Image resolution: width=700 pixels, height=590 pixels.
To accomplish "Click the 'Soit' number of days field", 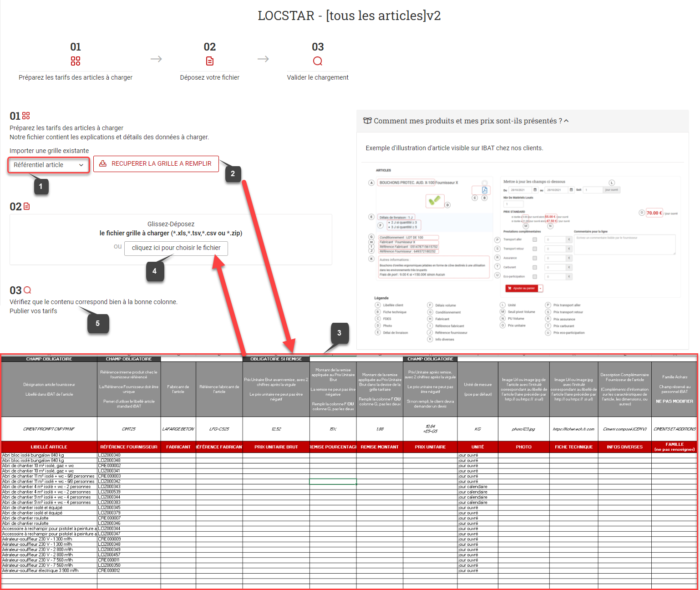I will pos(593,190).
